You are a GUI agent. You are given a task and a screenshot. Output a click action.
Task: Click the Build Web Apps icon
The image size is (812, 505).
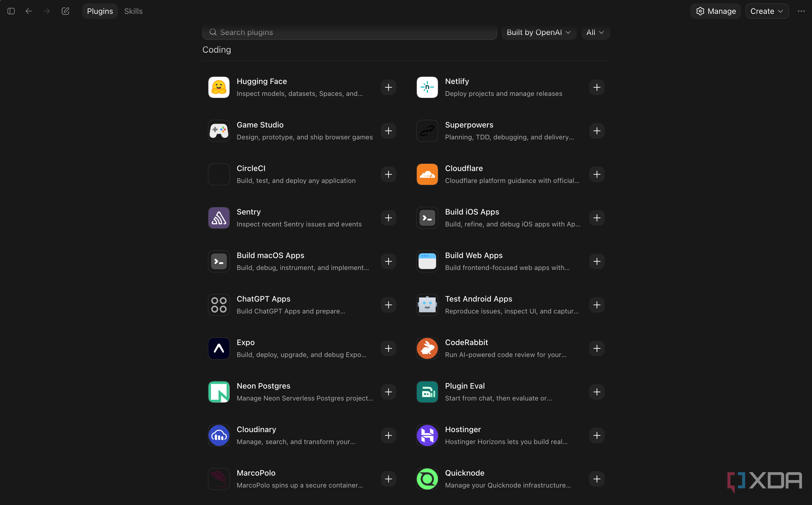[427, 261]
